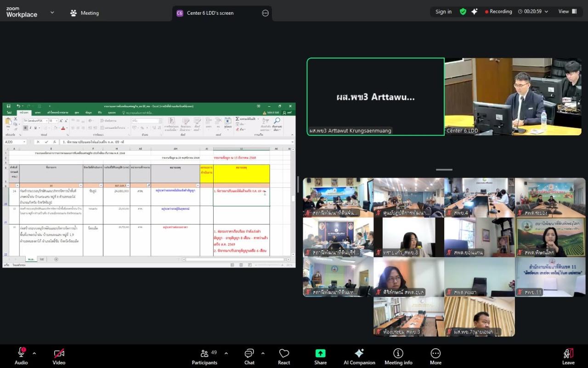Select the สพด.พะเยา participant thumbnail
This screenshot has width=588, height=368.
(x=479, y=276)
